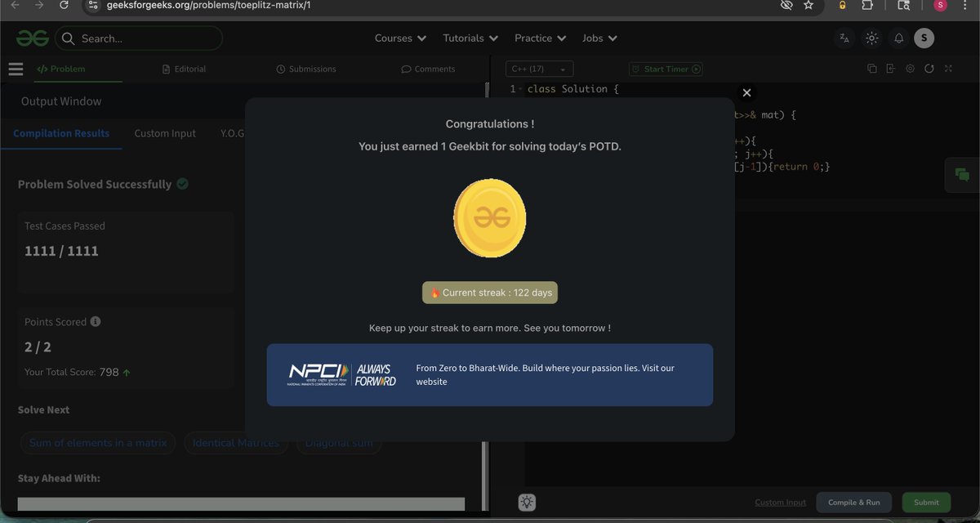Click the Submit button

tap(926, 503)
